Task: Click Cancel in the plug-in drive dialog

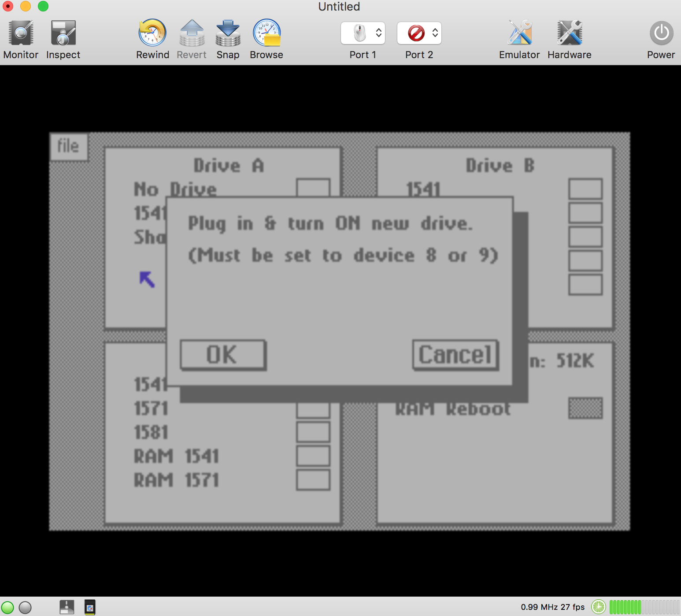Action: (x=455, y=355)
